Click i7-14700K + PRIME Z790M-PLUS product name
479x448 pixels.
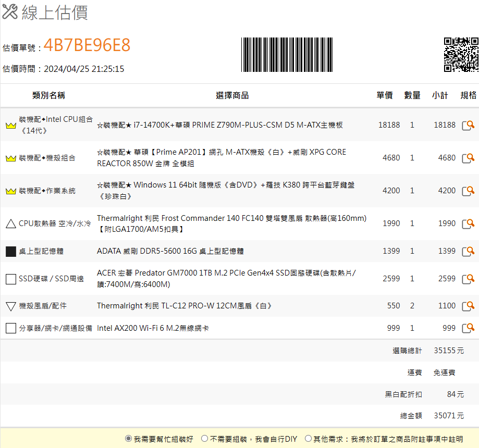click(x=220, y=125)
